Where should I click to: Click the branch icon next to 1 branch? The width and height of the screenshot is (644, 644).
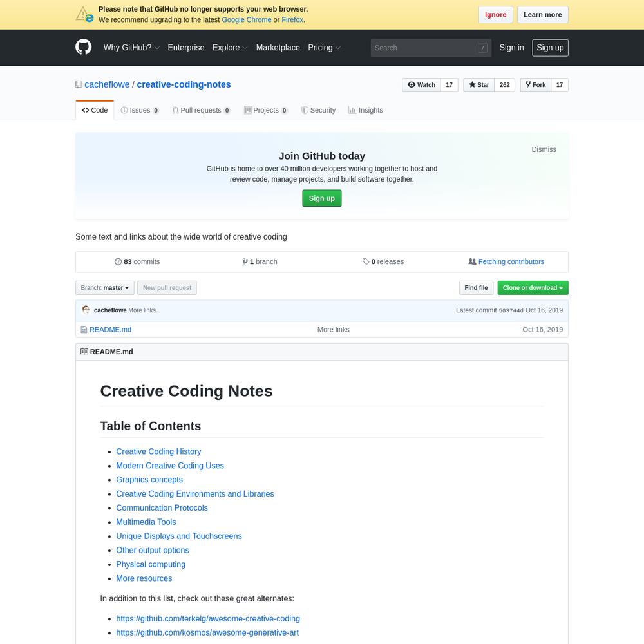(x=245, y=261)
